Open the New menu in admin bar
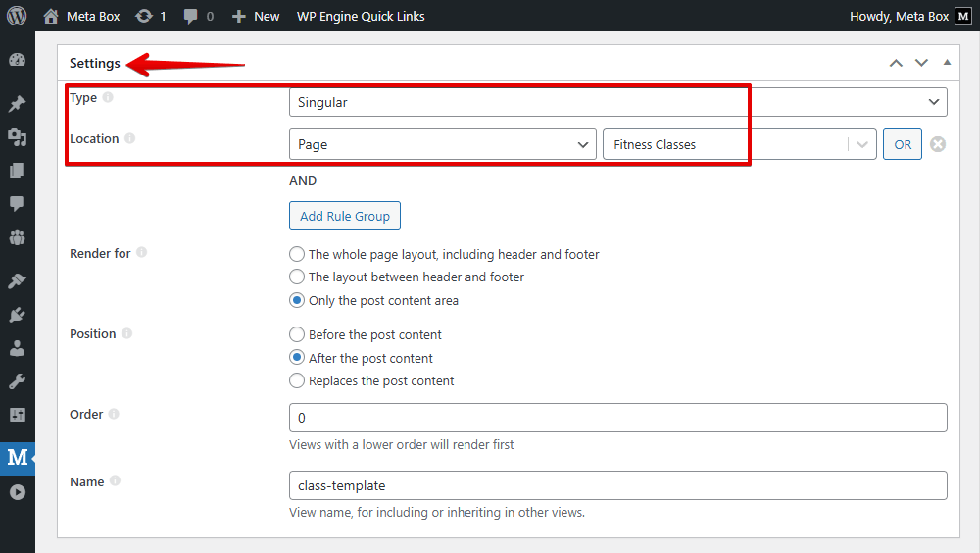 click(256, 17)
